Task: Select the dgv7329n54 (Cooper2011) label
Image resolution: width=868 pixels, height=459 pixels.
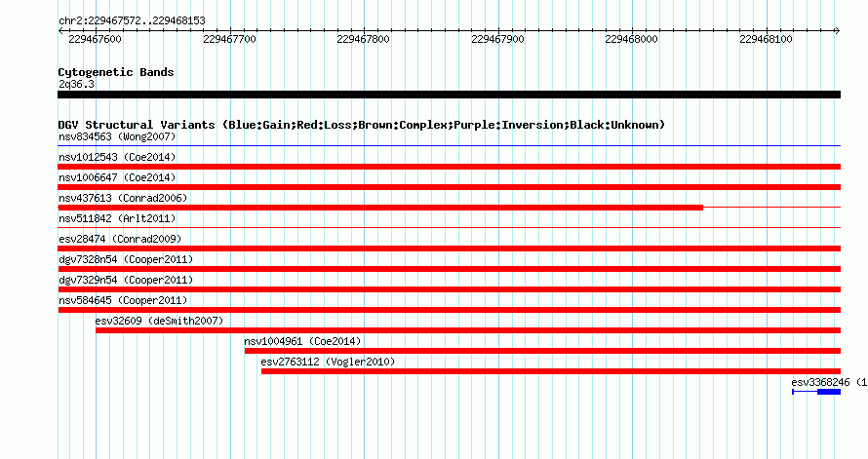Action: 126,280
